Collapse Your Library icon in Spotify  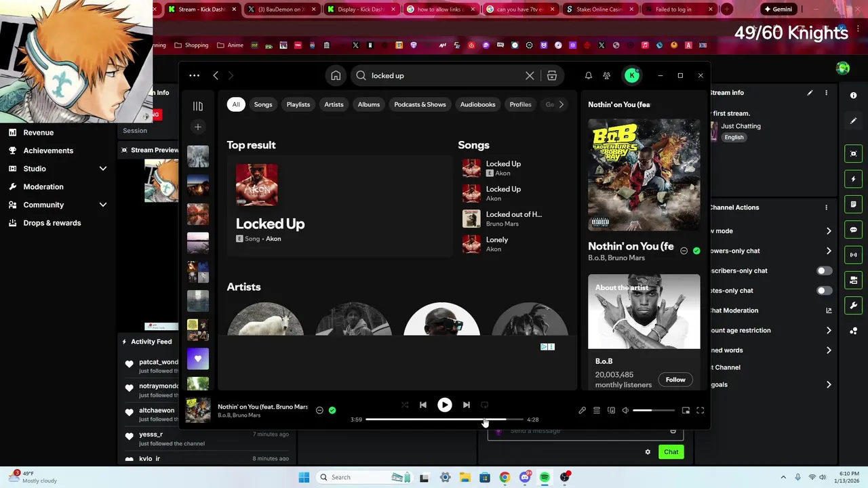[198, 106]
